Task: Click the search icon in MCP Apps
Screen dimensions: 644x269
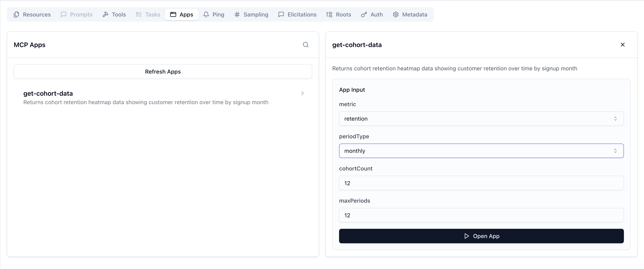Action: pyautogui.click(x=306, y=45)
